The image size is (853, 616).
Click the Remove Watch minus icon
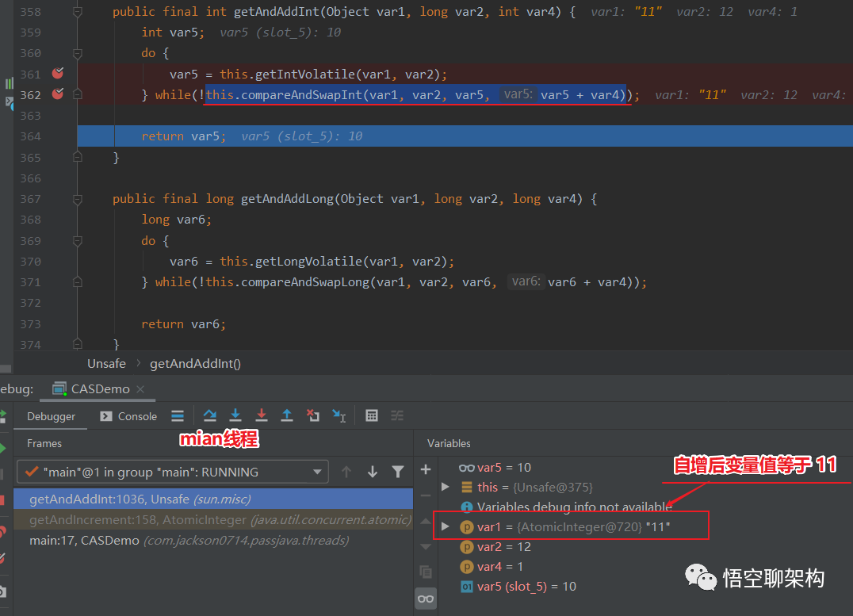pyautogui.click(x=426, y=495)
